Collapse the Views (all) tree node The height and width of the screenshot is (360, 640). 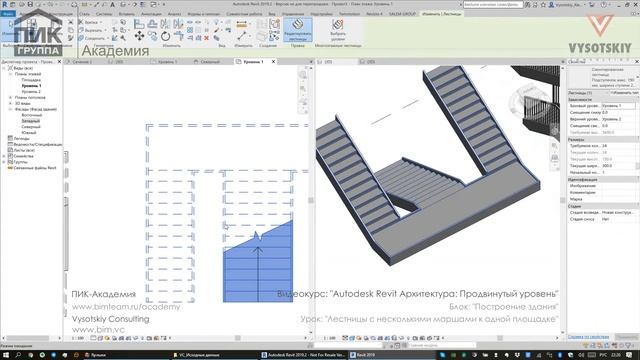[x=4, y=68]
